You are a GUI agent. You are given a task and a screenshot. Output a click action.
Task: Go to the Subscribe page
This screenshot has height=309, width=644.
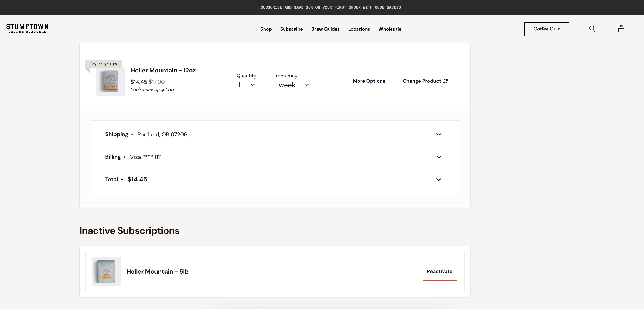pyautogui.click(x=291, y=29)
